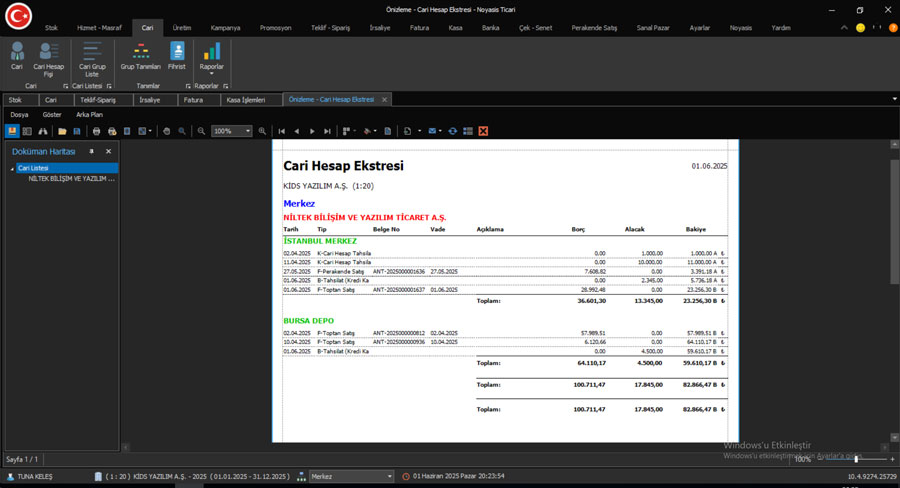Pin the Doküman Haritası panel
Image resolution: width=900 pixels, height=488 pixels.
[x=91, y=152]
